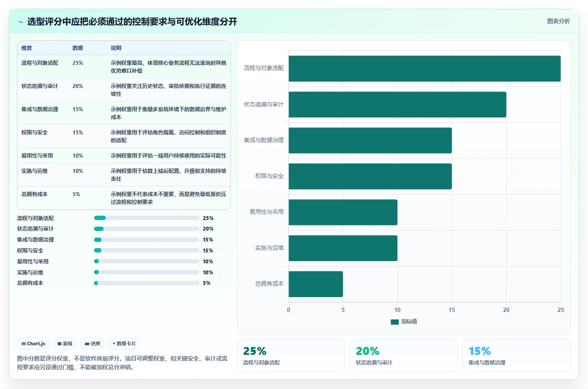The height and width of the screenshot is (389, 588).
Task: Click the 易用性与采用 10% progress bar
Action: (146, 261)
